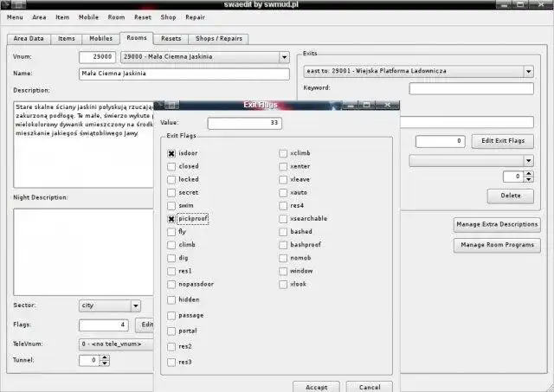554x392 pixels.
Task: Enable the hidden exit flag
Action: click(x=171, y=299)
